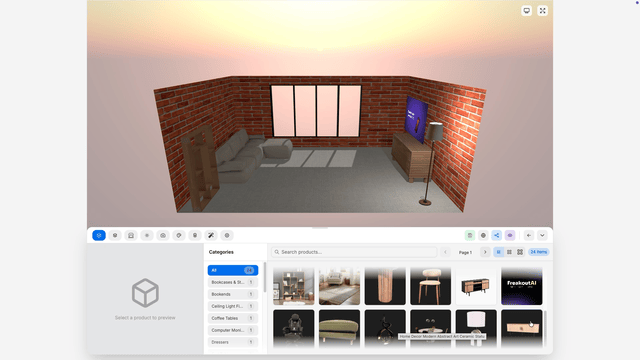Toggle fullscreen with the expand icon
Image resolution: width=640 pixels, height=360 pixels.
coord(542,11)
